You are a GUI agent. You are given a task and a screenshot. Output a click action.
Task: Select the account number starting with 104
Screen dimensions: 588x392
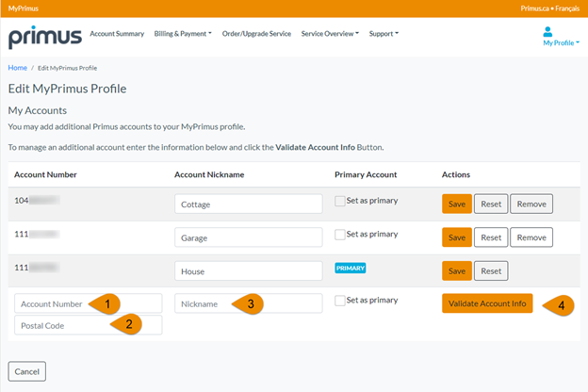tap(37, 201)
